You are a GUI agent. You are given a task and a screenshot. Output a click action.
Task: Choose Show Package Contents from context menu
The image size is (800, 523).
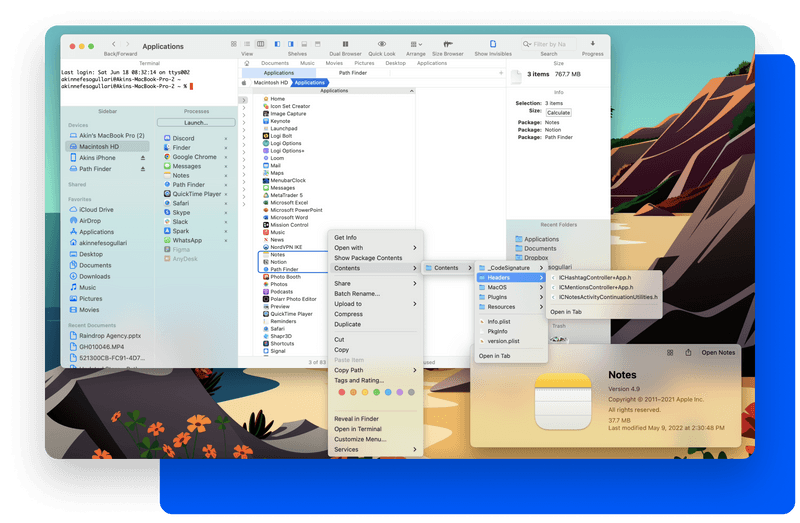tap(368, 258)
